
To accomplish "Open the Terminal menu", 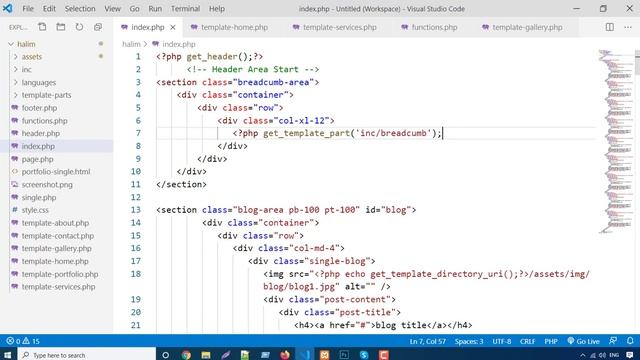I will point(185,9).
